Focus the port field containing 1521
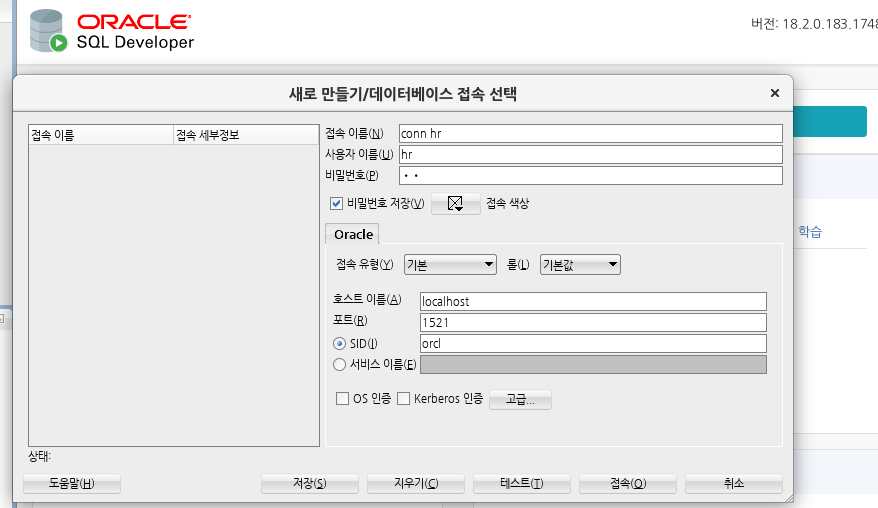This screenshot has width=878, height=508. coord(593,323)
